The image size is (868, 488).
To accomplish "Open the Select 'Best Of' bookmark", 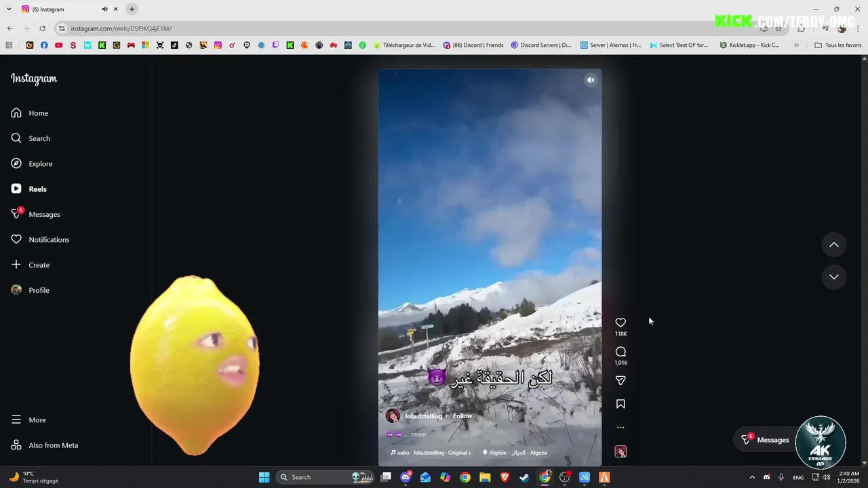I will pos(679,45).
